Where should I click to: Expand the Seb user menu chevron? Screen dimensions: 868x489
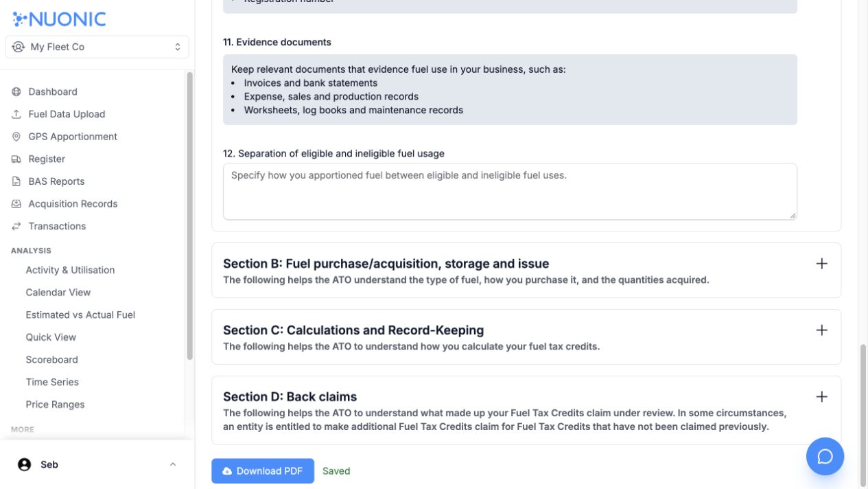point(173,465)
